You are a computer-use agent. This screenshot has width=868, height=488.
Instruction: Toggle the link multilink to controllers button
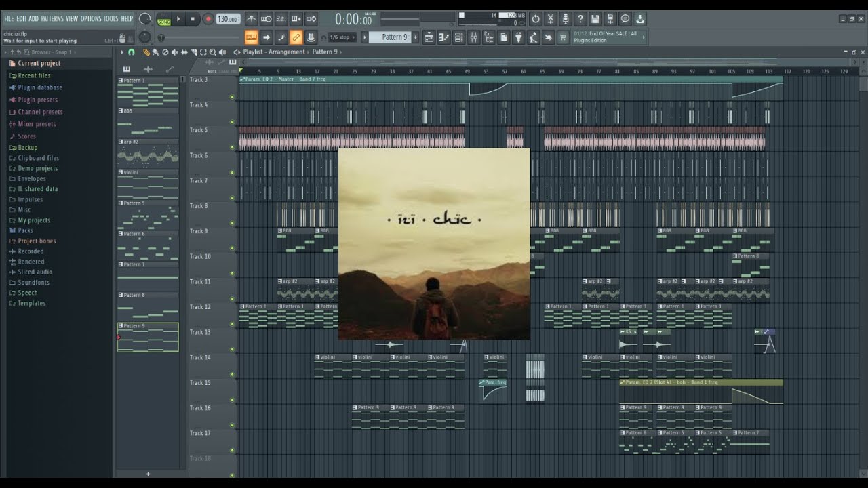tap(296, 37)
